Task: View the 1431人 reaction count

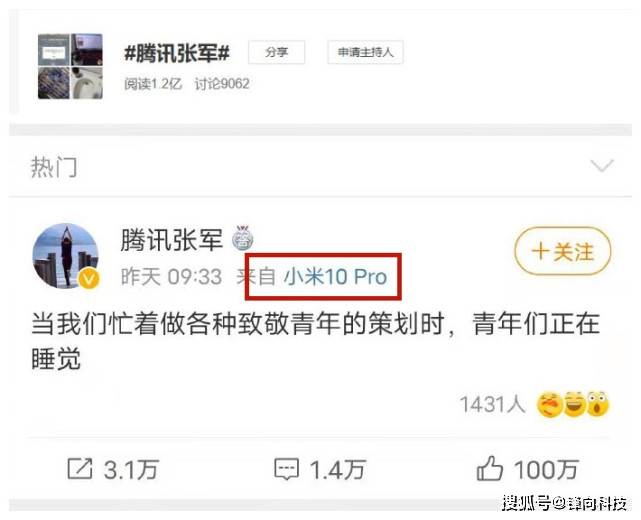Action: [492, 404]
